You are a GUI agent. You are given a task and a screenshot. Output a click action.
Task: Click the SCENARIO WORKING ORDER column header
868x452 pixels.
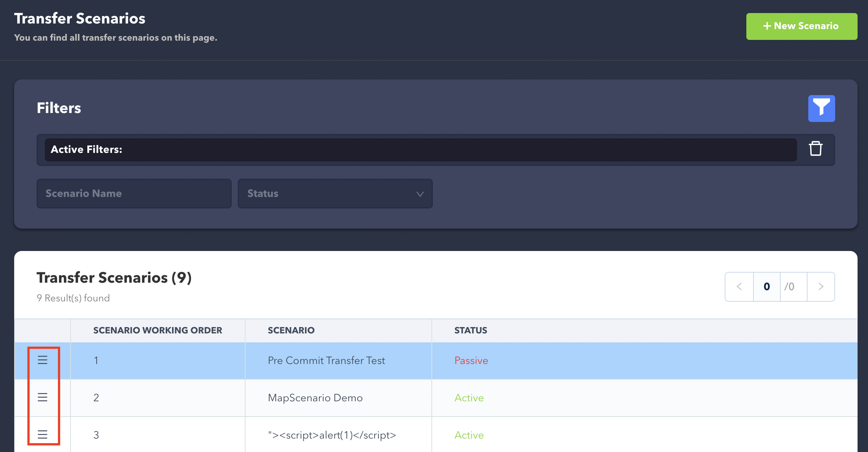click(157, 330)
